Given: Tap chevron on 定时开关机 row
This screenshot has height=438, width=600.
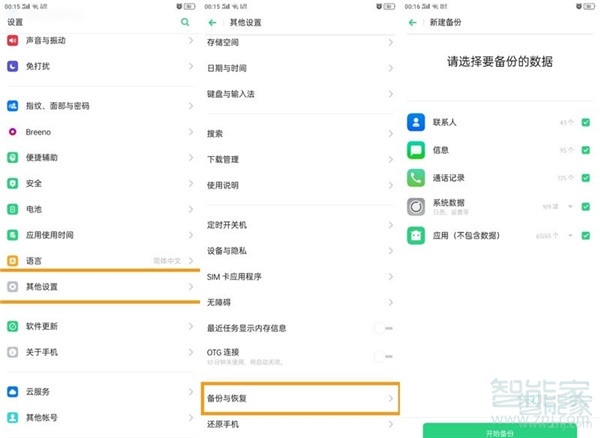Looking at the screenshot, I should [390, 225].
